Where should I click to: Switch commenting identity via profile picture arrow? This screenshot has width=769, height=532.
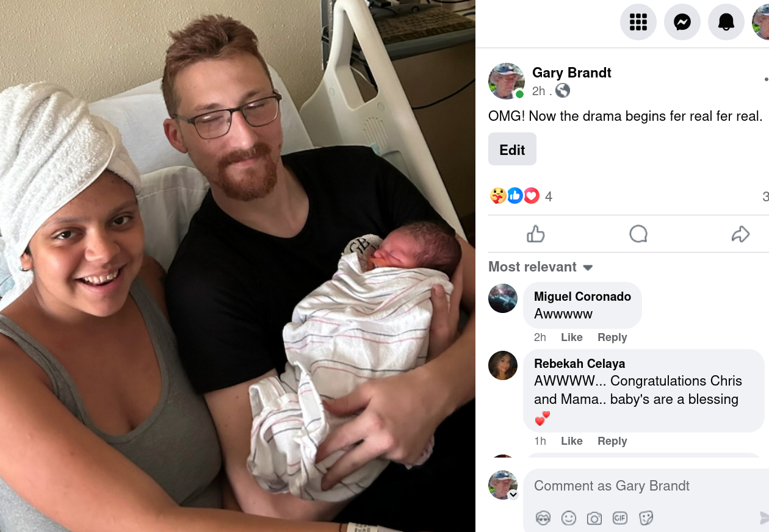(x=513, y=495)
